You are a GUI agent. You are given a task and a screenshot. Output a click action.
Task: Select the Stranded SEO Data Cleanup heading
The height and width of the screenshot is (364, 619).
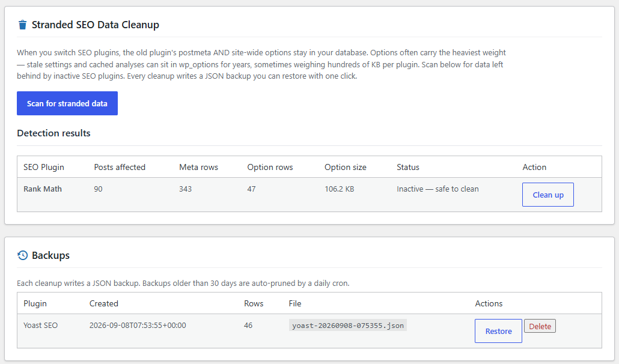pos(96,25)
